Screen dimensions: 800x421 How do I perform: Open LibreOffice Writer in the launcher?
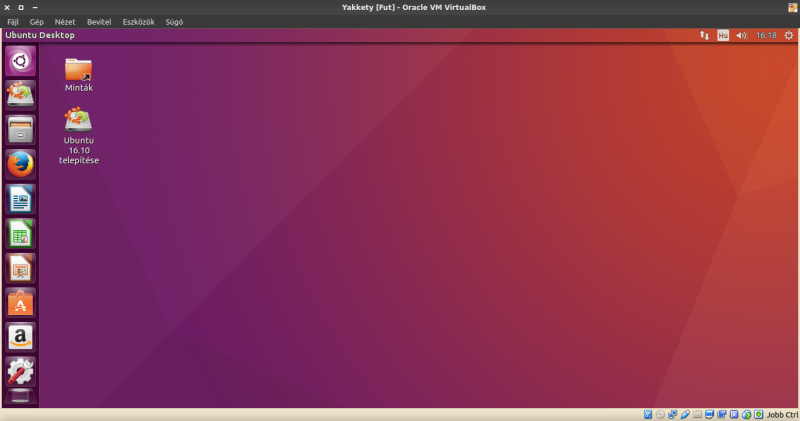point(20,198)
